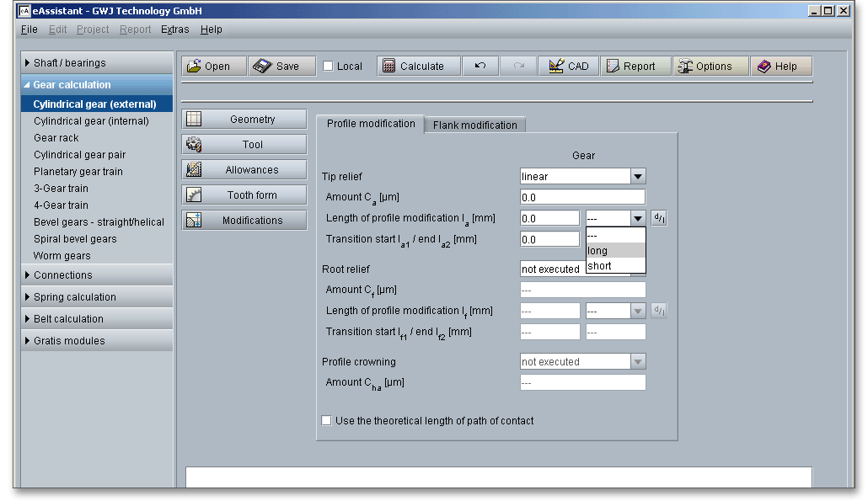Open the Tip relief dropdown

(638, 177)
